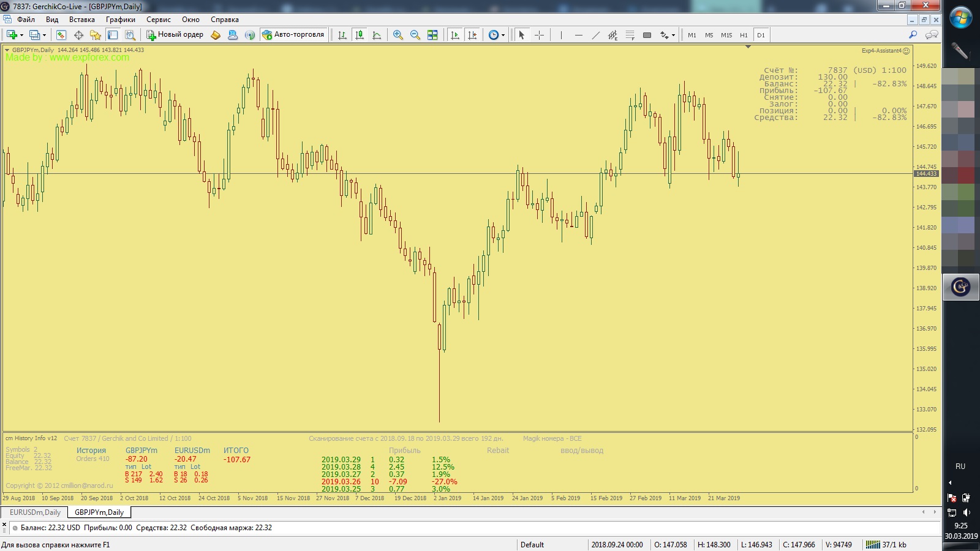
Task: Open the Справка menu
Action: coord(225,20)
